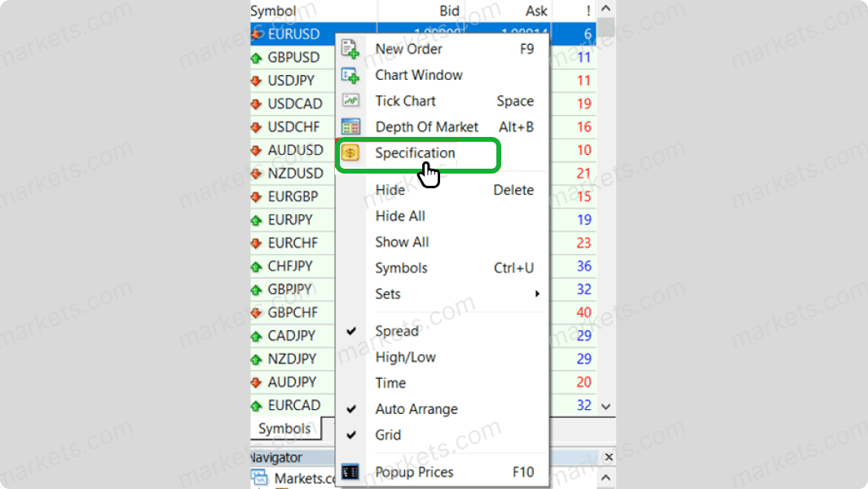Switch to the Symbols tab

(x=285, y=428)
